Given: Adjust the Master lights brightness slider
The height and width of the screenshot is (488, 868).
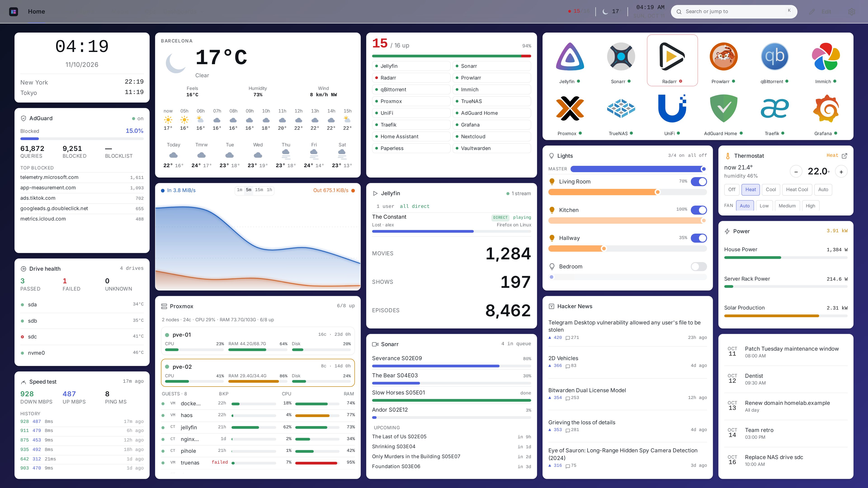Looking at the screenshot, I should [x=638, y=169].
